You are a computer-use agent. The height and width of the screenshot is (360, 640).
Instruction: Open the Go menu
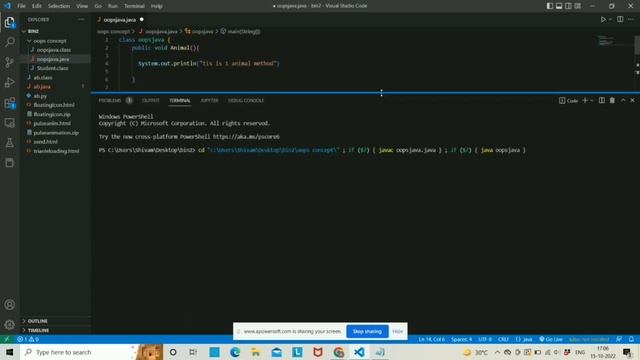(x=98, y=6)
